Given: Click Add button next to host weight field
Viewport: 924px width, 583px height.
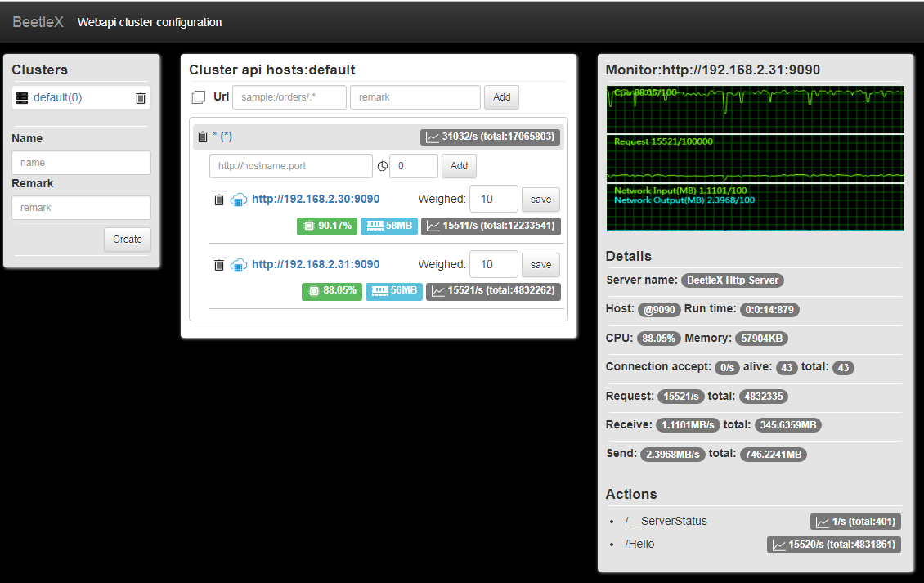Looking at the screenshot, I should click(x=459, y=166).
